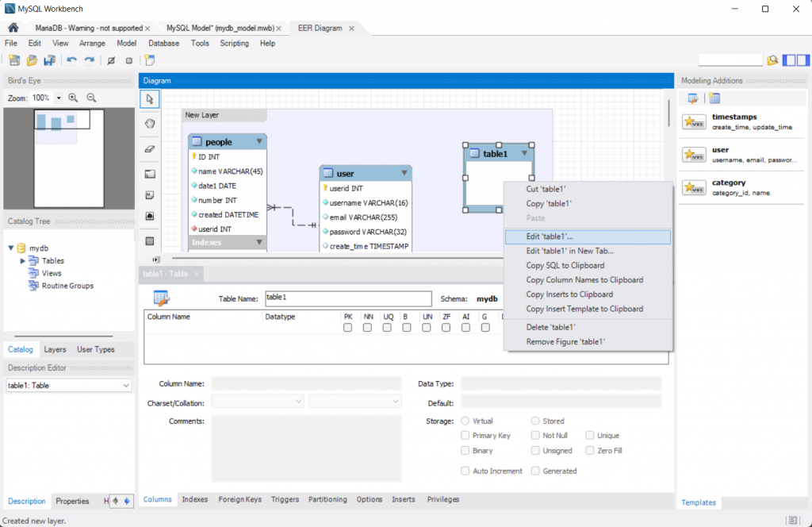Close the MariaDB connection tab
The width and height of the screenshot is (812, 527).
pos(147,29)
